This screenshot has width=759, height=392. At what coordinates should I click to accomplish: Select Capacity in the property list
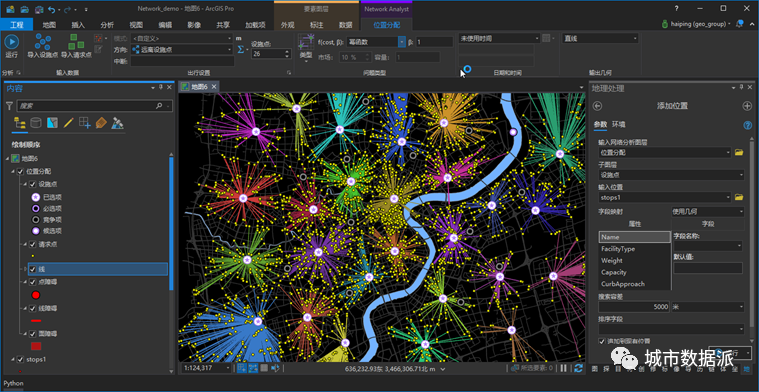[x=614, y=272]
